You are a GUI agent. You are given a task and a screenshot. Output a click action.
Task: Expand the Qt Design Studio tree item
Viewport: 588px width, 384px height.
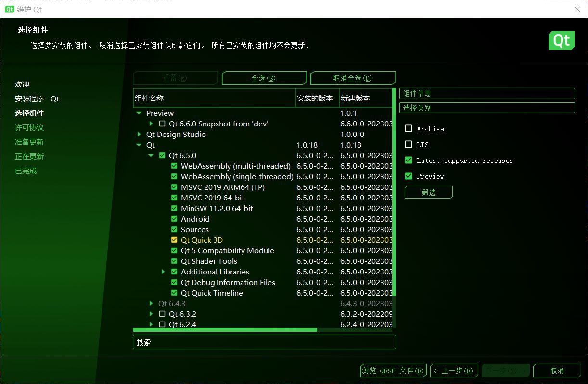click(139, 134)
